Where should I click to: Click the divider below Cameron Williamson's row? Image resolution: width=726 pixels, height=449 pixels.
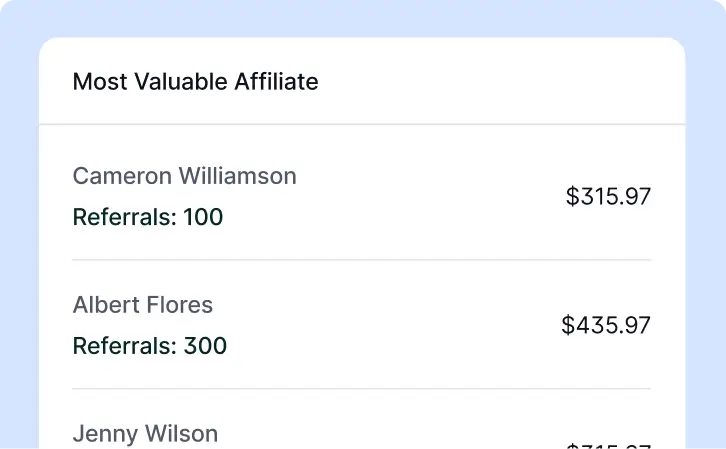(361, 260)
